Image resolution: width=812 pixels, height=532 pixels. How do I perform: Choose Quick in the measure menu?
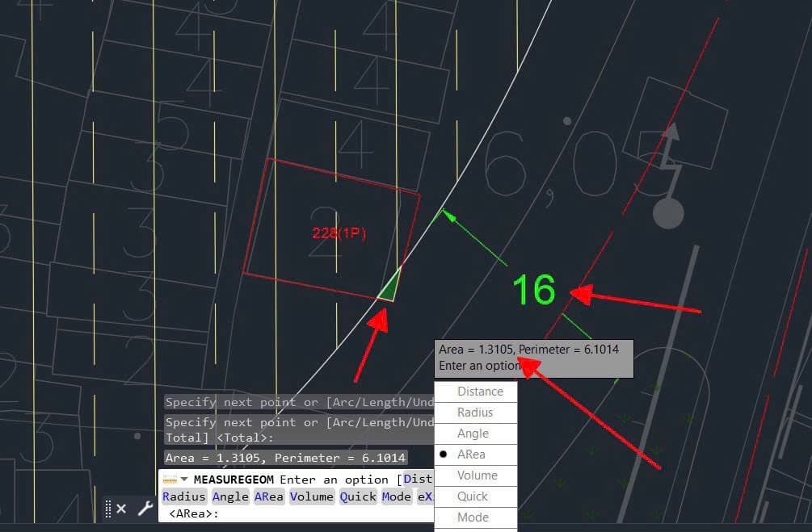(476, 496)
